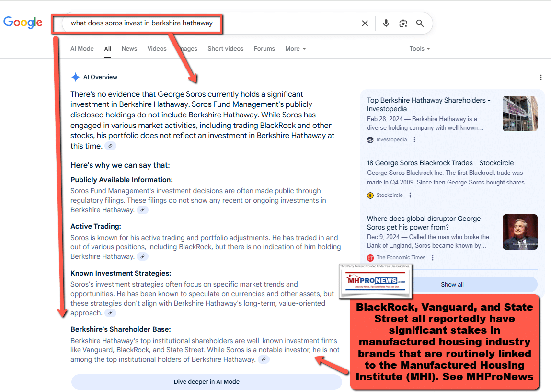Open the Tools dropdown
551x392 pixels.
pos(420,49)
